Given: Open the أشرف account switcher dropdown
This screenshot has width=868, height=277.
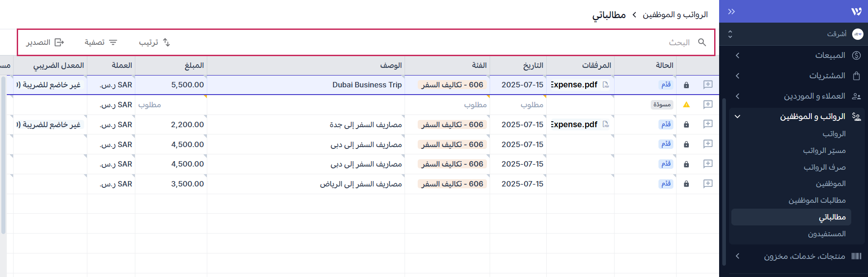Looking at the screenshot, I should pyautogui.click(x=730, y=34).
